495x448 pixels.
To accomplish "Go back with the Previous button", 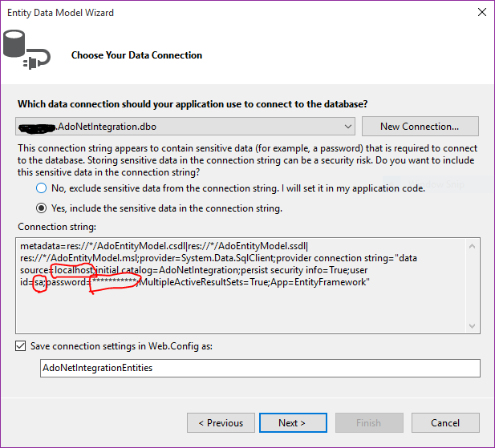I will (226, 423).
